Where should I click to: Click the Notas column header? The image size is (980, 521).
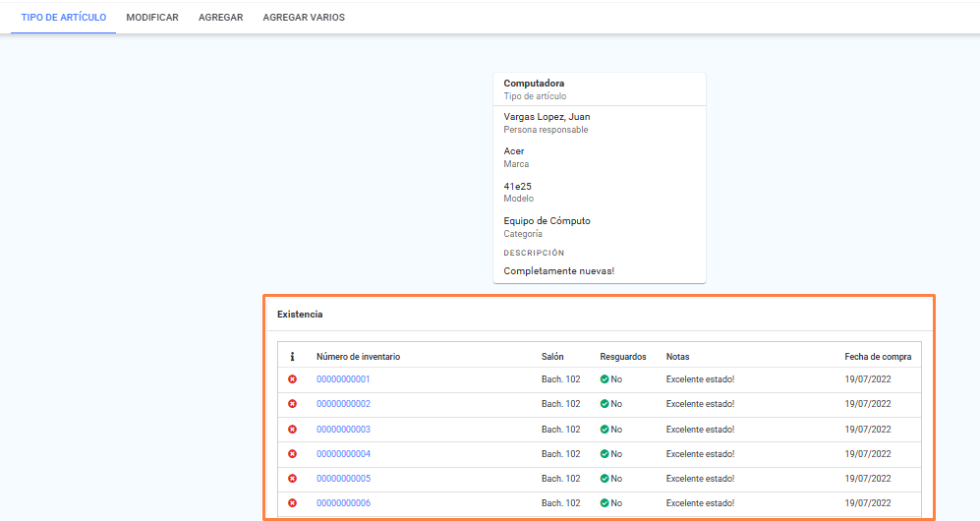677,357
